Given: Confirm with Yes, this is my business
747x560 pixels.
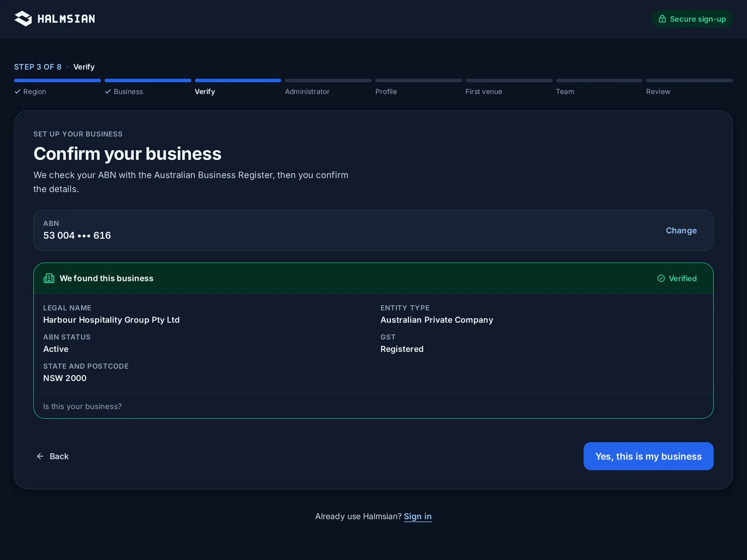Looking at the screenshot, I should pos(648,456).
